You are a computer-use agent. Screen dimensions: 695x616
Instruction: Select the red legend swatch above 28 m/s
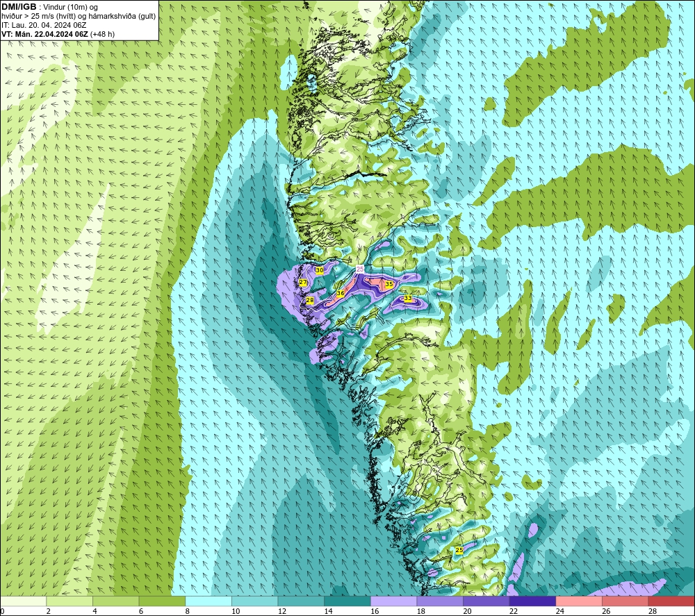[x=671, y=601]
